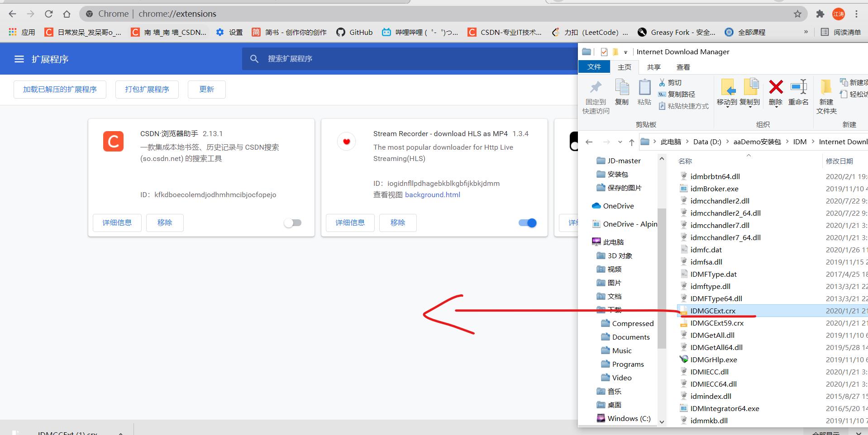Viewport: 868px width, 435px height.
Task: Open the 阅读清单 reading list
Action: coord(841,32)
